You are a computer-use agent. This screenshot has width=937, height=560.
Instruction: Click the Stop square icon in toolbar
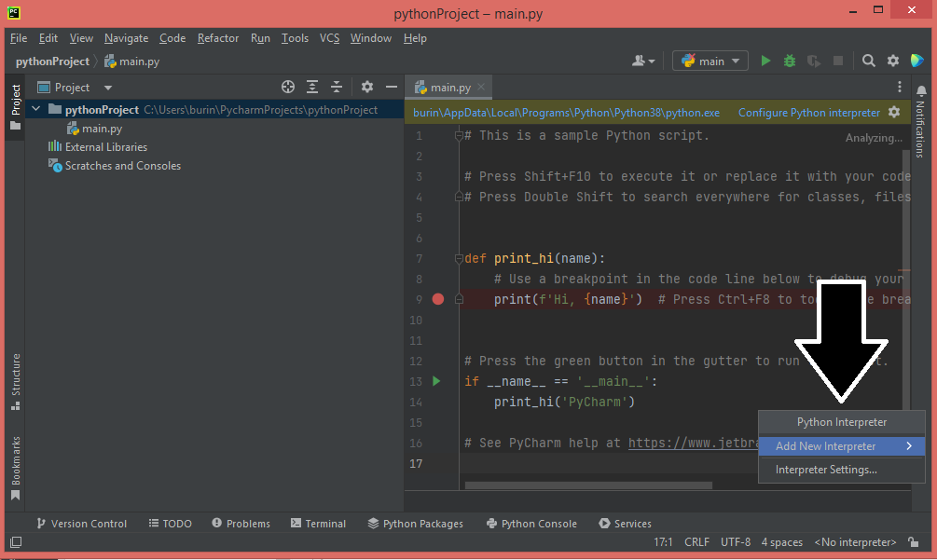pyautogui.click(x=838, y=61)
